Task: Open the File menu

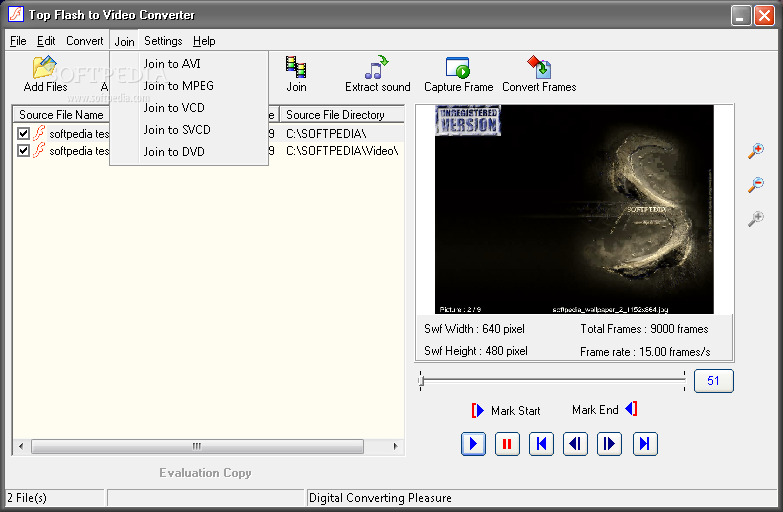Action: click(18, 41)
